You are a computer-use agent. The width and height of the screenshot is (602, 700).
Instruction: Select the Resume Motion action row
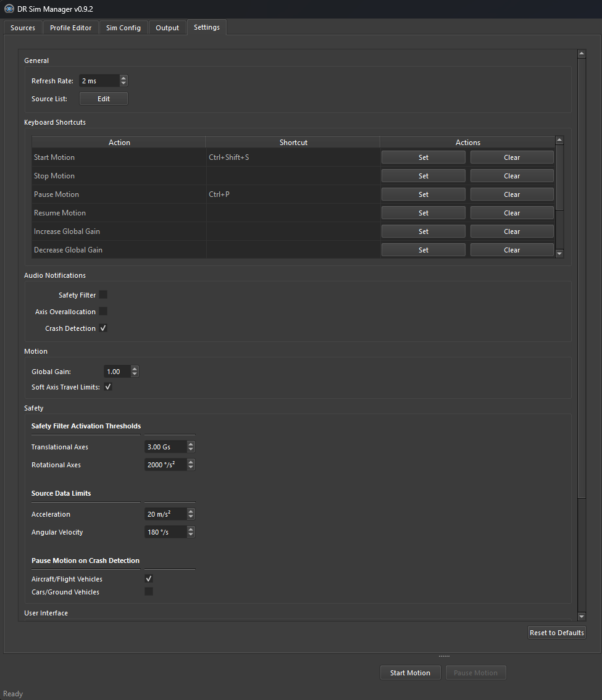coord(119,213)
